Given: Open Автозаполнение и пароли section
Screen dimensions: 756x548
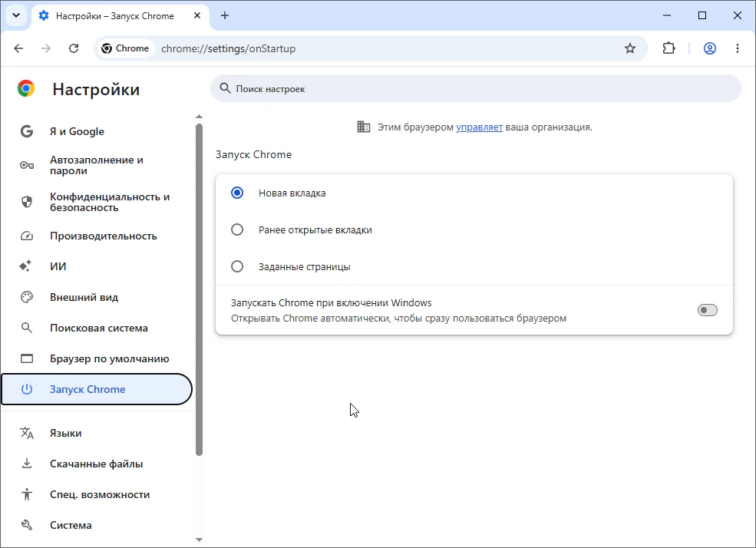Looking at the screenshot, I should coord(97,165).
